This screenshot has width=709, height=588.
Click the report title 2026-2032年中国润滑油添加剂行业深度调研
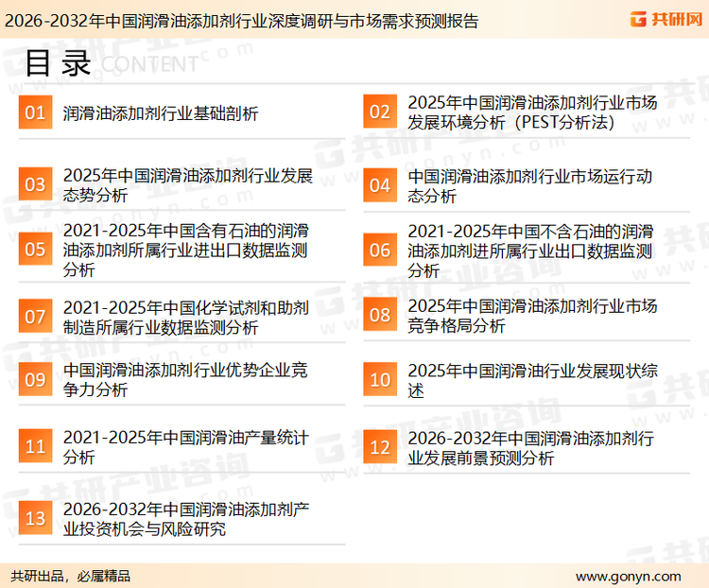(x=241, y=21)
